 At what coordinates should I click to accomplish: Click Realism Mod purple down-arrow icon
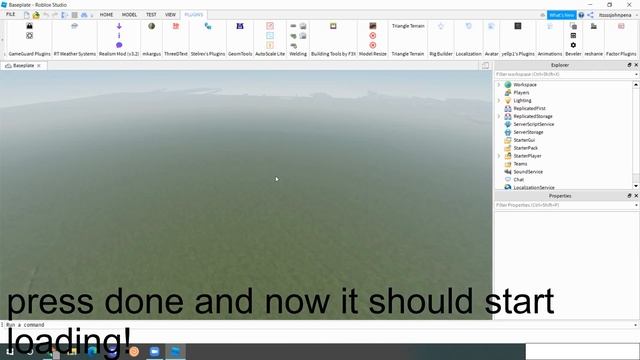point(119,26)
